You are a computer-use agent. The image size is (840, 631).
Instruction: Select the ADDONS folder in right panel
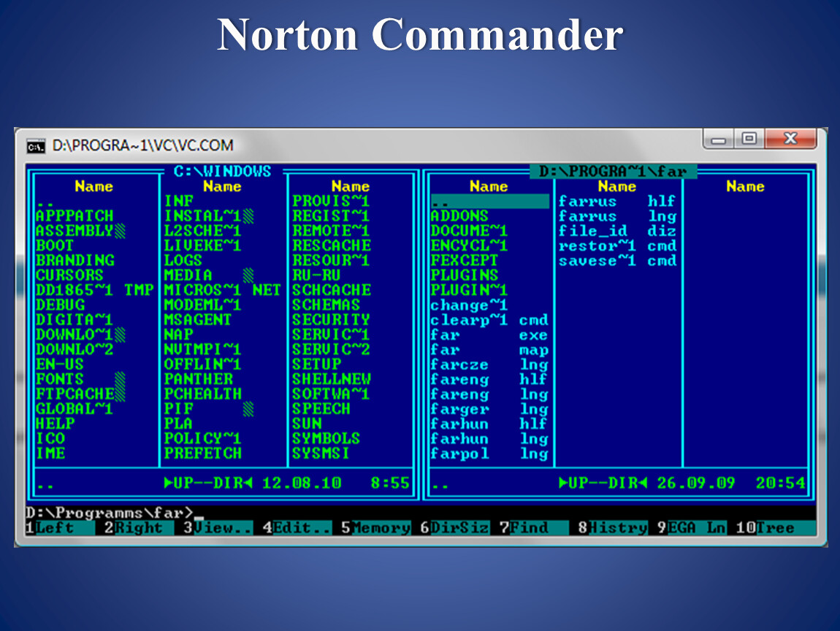(x=459, y=216)
